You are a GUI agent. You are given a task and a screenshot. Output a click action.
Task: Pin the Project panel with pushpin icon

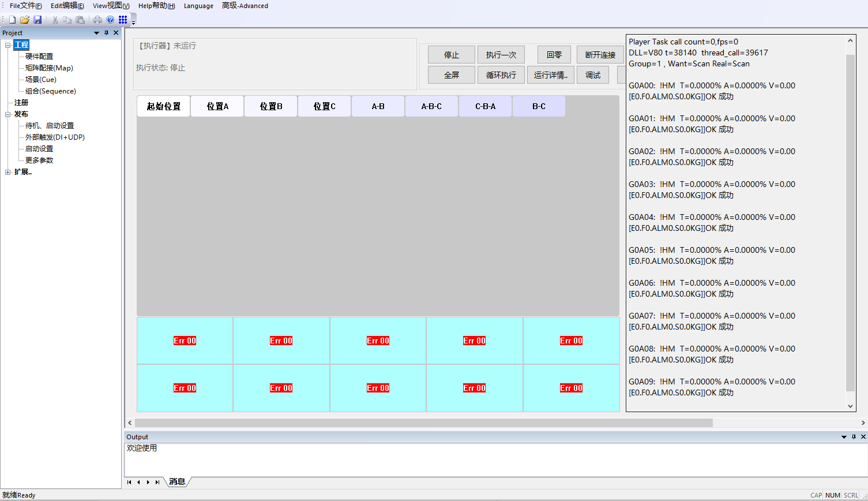[106, 33]
